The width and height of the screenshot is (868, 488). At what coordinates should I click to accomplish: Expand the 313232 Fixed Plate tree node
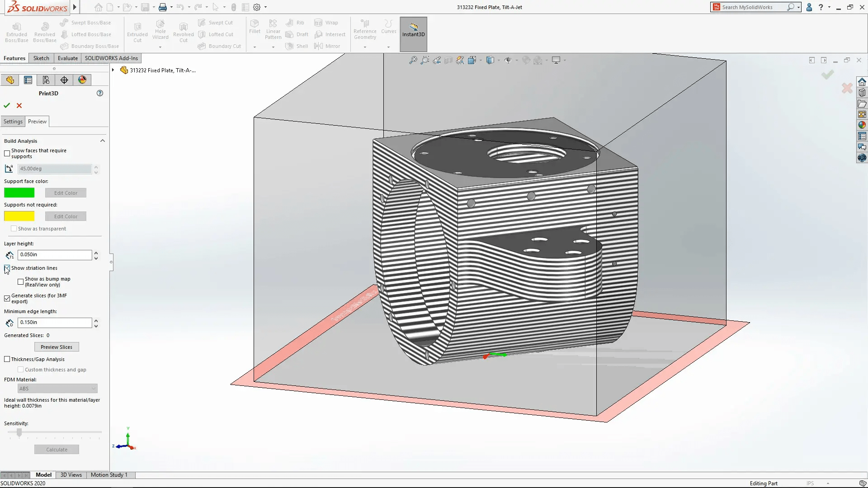pyautogui.click(x=113, y=70)
